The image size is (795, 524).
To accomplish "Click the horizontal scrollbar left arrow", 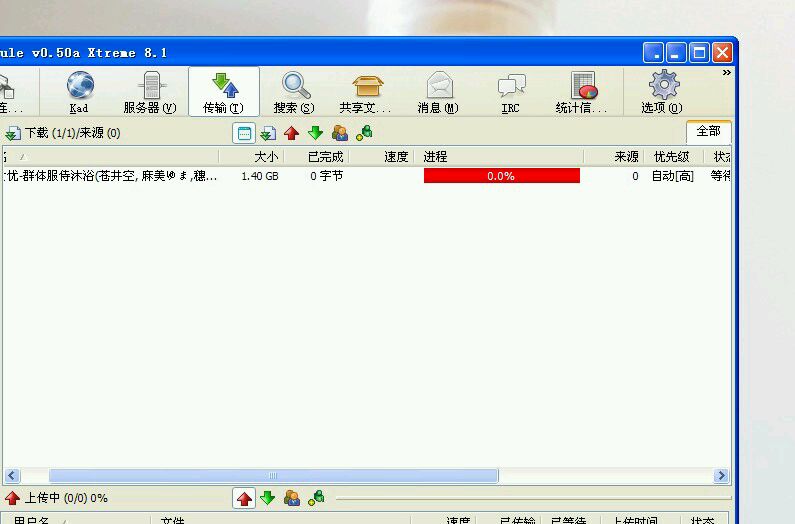I will 12,476.
